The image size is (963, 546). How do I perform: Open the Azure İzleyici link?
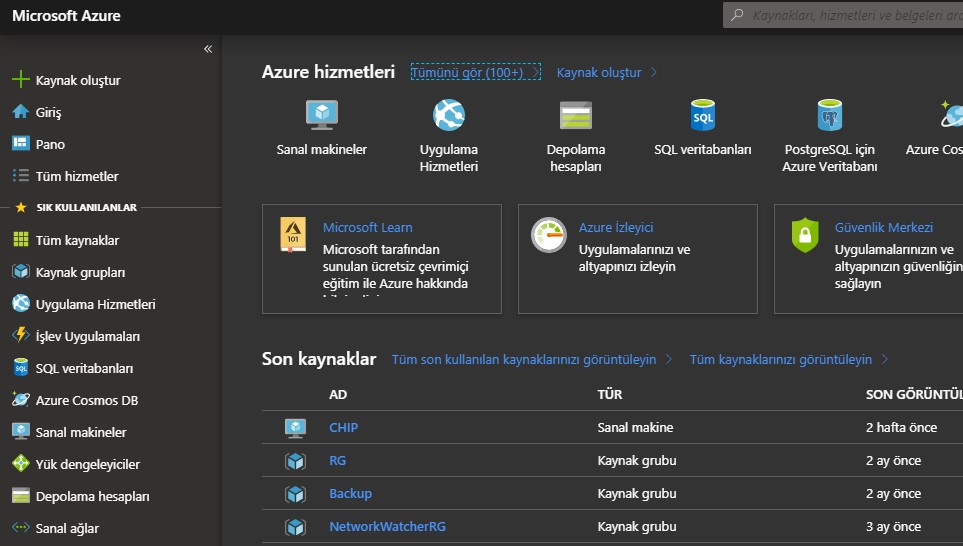click(616, 227)
